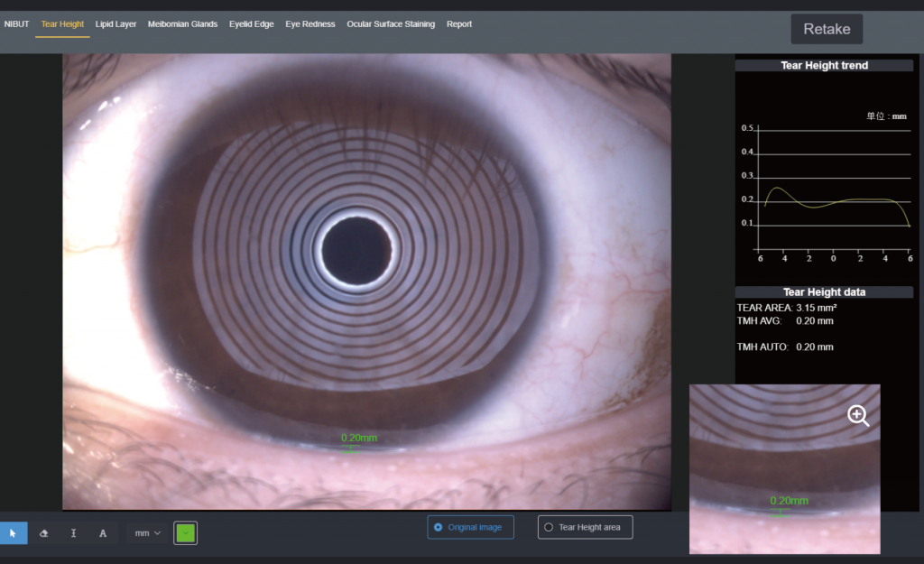Go to the Lipid Layer tab
924x564 pixels.
pyautogui.click(x=115, y=24)
